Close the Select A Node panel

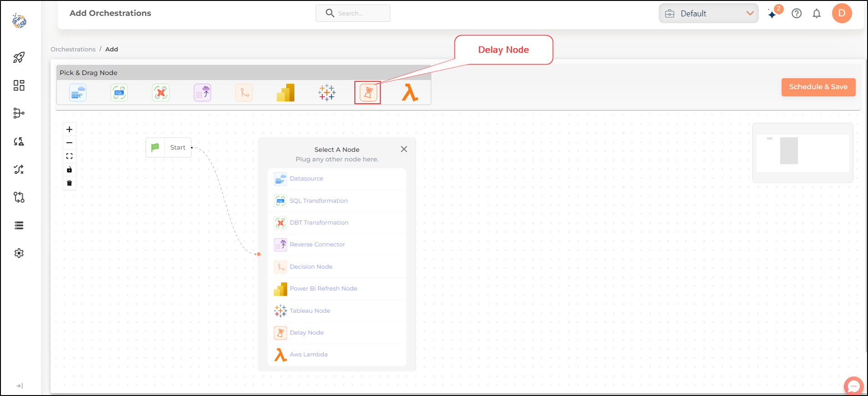(404, 149)
